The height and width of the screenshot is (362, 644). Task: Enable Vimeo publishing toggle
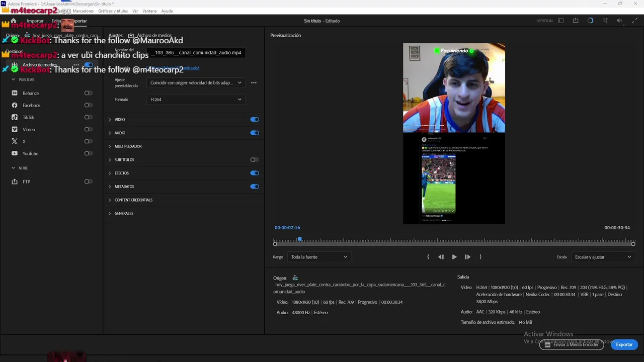click(88, 129)
